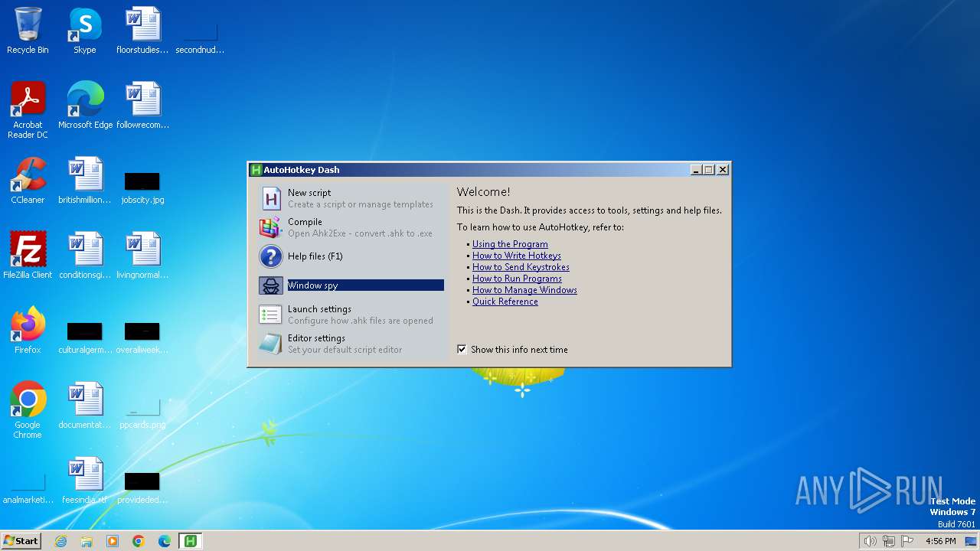This screenshot has height=551, width=980.
Task: Click the New script H icon
Action: (x=271, y=198)
